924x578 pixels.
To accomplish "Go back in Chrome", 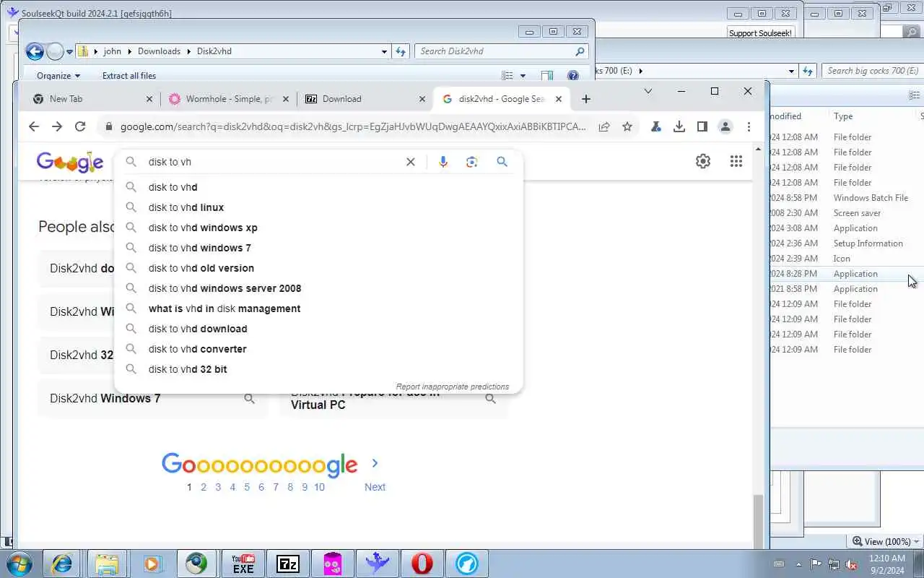I will pyautogui.click(x=34, y=126).
